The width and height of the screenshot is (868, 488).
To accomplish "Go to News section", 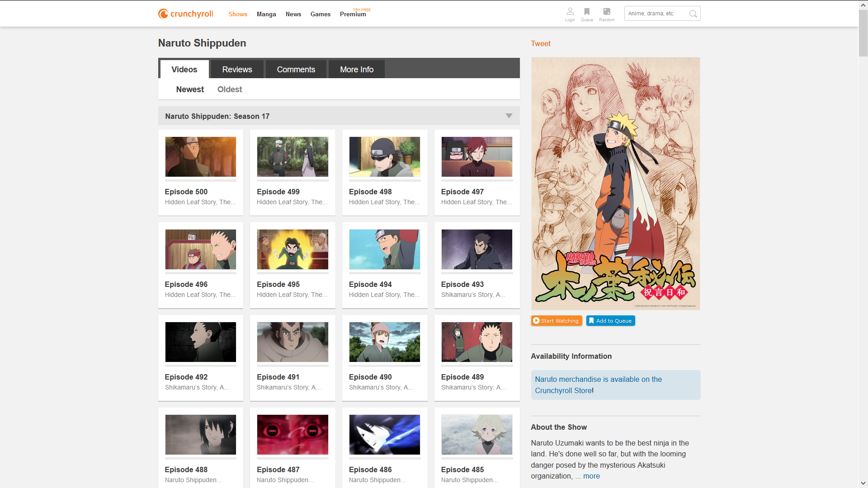I will tap(293, 14).
